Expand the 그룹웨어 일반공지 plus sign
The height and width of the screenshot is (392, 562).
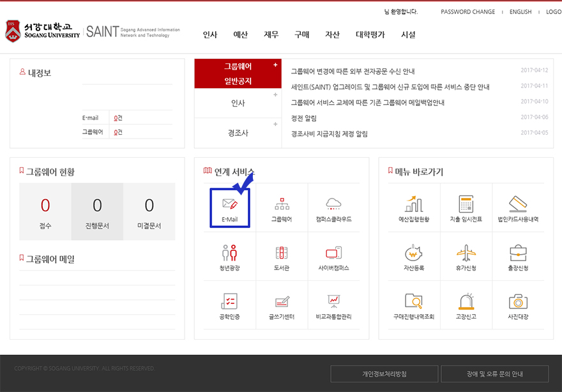[x=275, y=65]
